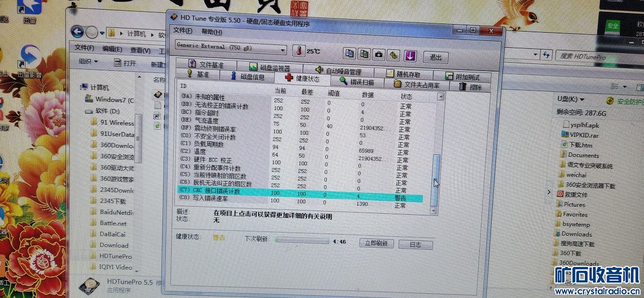Select Windows7 (C:) drive in tree
Screen dimensions: 644x298
(110, 99)
